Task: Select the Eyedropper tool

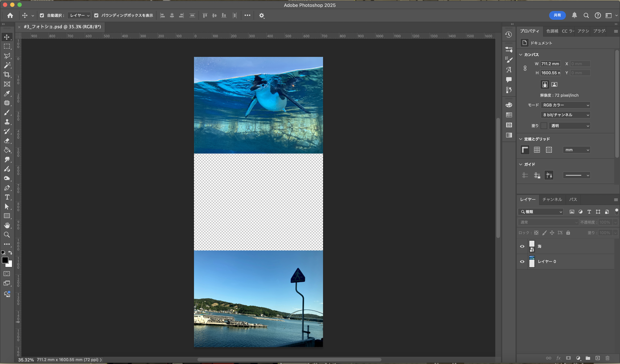Action: [7, 93]
